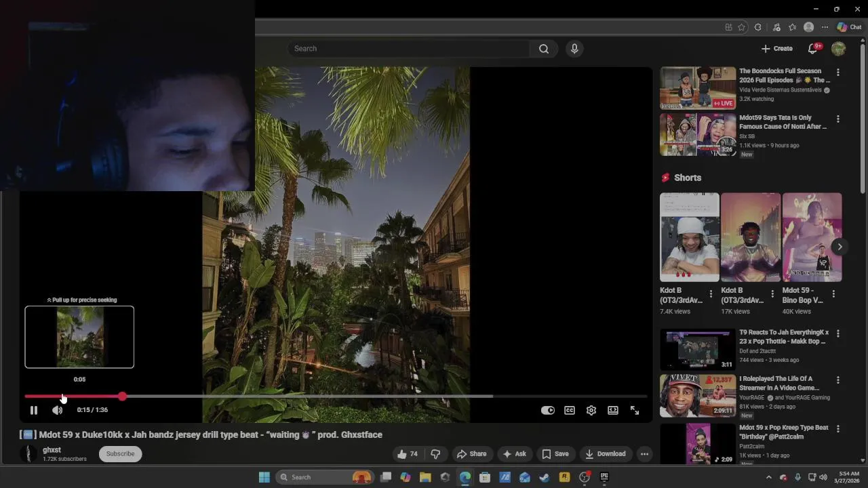Open Rockstar Games launcher from taskbar
Screen dimensions: 868x488
pyautogui.click(x=564, y=477)
